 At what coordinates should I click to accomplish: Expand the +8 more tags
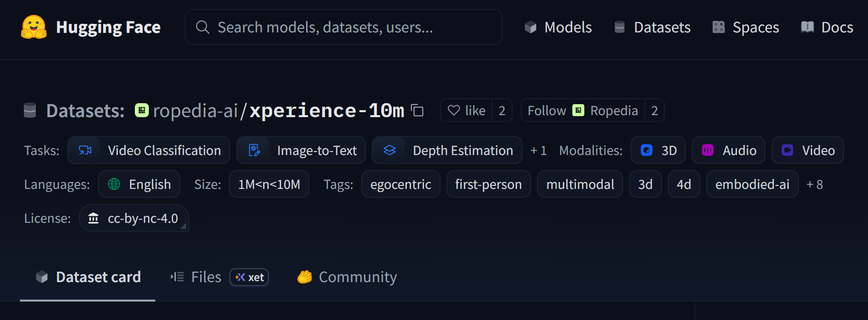pyautogui.click(x=815, y=184)
